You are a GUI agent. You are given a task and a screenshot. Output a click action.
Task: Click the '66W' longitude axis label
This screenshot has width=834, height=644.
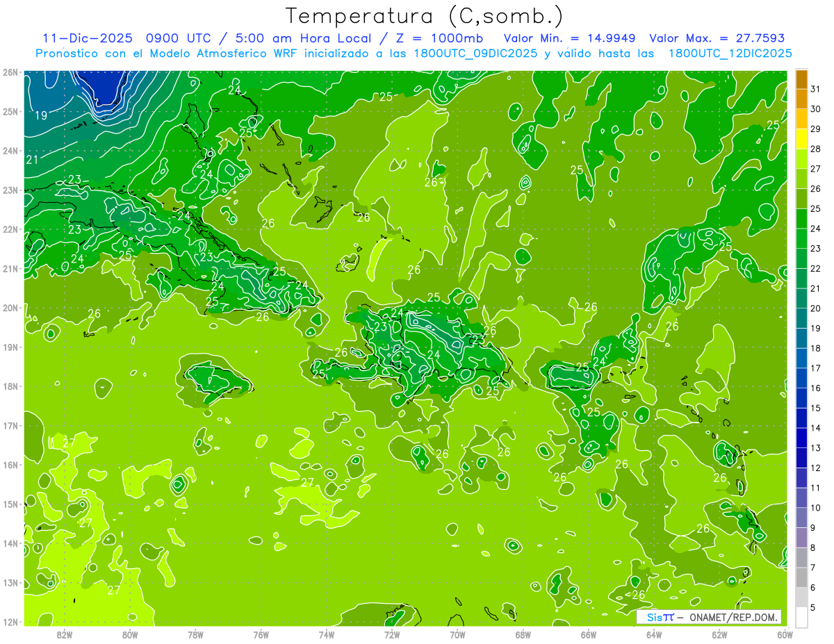click(589, 634)
